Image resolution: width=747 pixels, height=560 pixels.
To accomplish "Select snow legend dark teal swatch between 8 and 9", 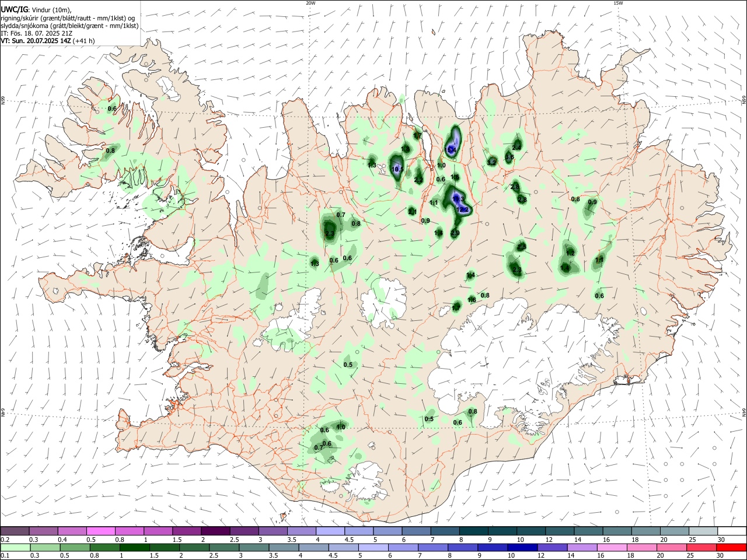I will pos(473,531).
